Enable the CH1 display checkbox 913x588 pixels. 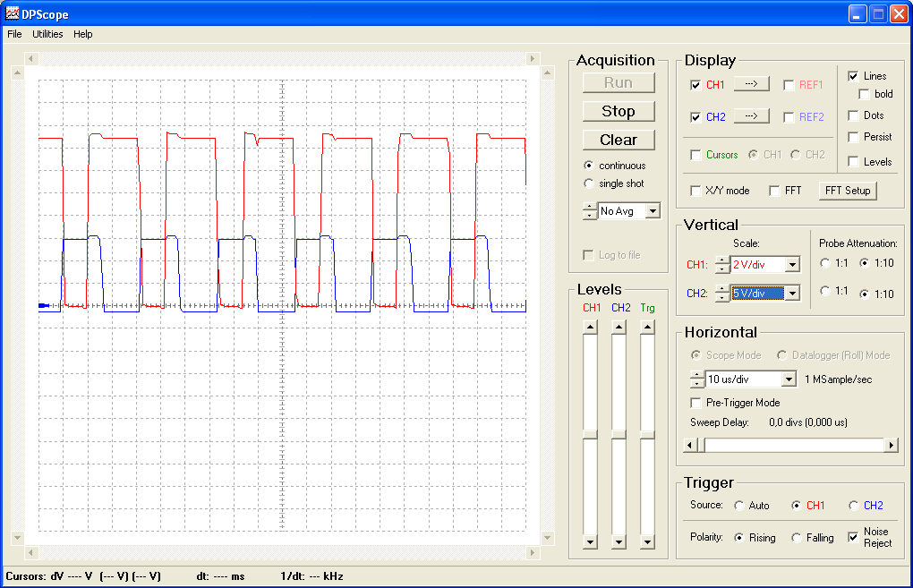695,85
